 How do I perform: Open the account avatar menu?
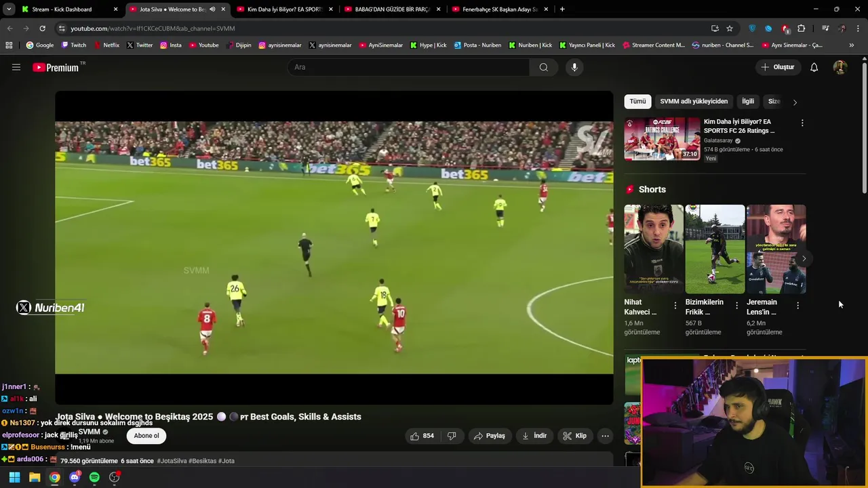coord(840,67)
